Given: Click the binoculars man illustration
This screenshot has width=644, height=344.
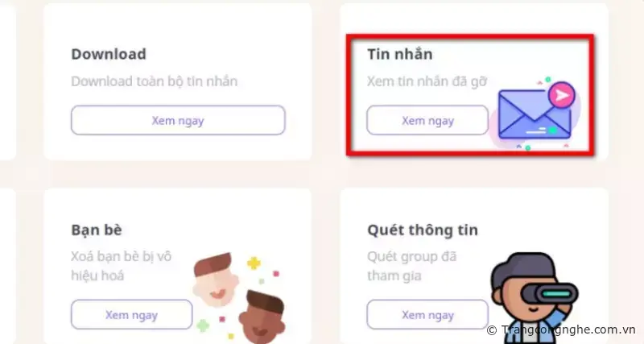Looking at the screenshot, I should click(534, 298).
